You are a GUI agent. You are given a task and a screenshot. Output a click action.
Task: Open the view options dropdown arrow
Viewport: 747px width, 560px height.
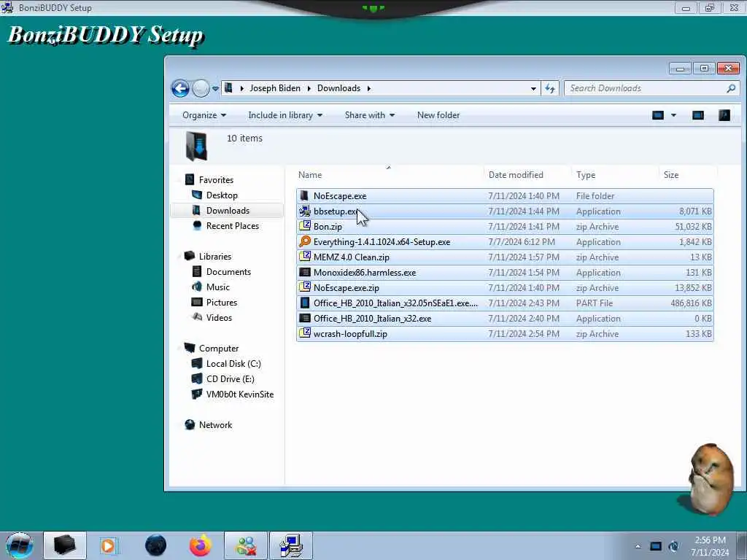click(x=673, y=115)
